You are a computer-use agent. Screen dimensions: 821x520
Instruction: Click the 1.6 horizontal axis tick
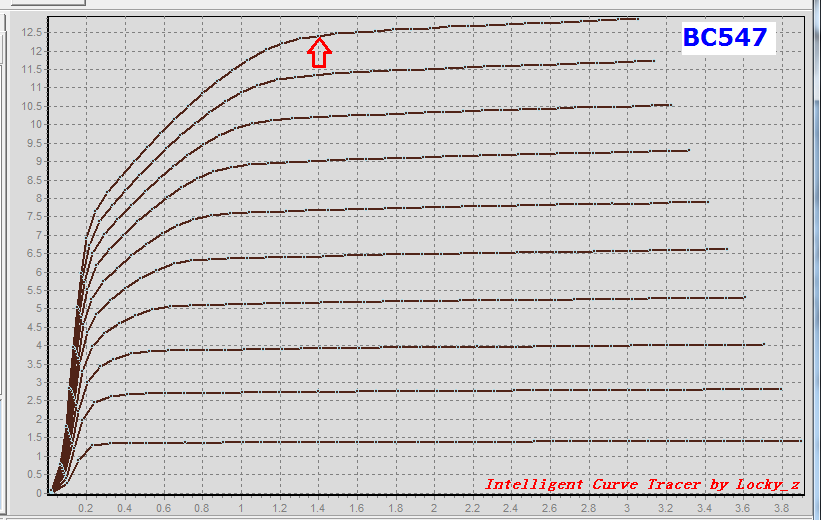(x=356, y=508)
